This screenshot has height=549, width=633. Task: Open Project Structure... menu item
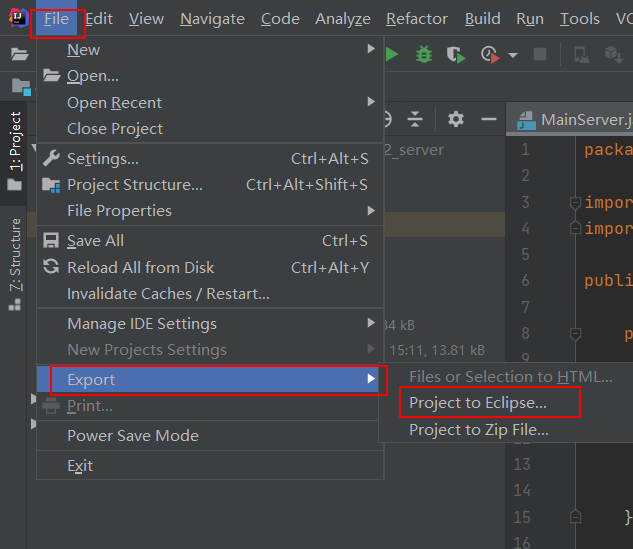click(x=210, y=184)
